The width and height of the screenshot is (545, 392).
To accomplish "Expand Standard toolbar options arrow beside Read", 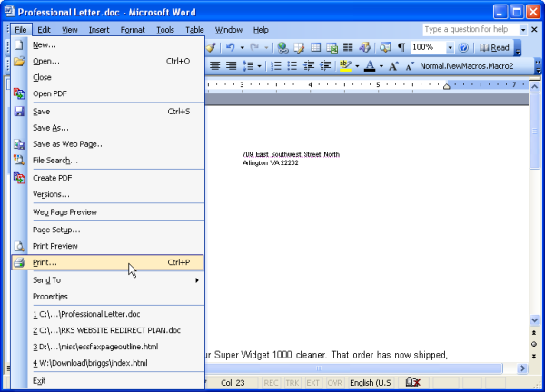I will pos(518,47).
